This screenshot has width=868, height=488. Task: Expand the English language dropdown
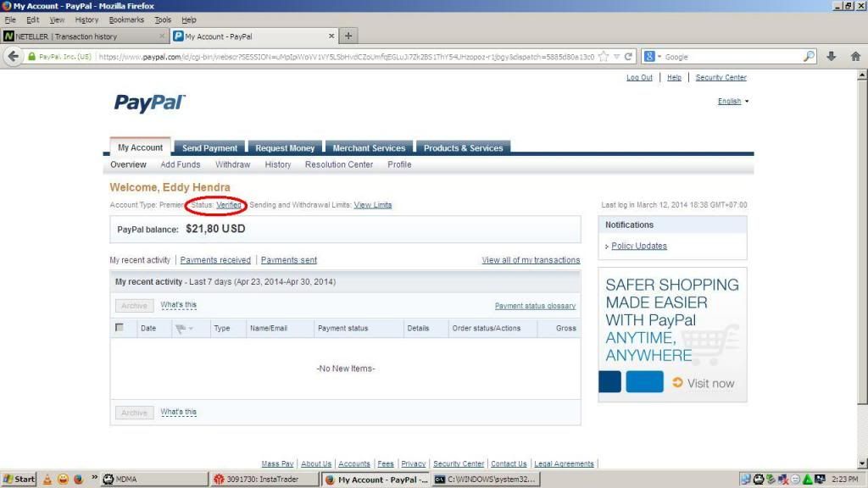(733, 102)
